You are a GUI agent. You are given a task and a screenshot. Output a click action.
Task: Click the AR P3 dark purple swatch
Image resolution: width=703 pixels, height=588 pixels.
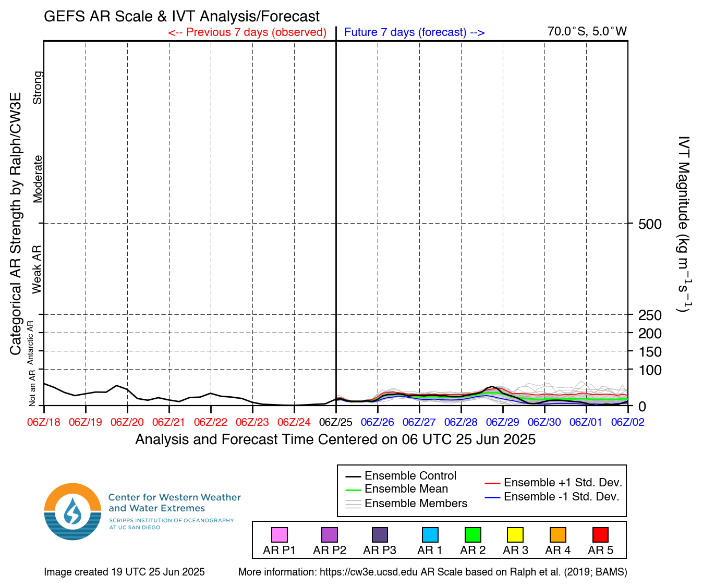click(380, 535)
